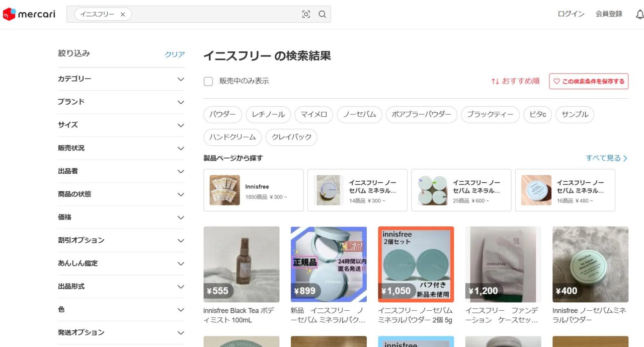644x347 pixels.
Task: Select the ビタc keyword chip
Action: [x=538, y=115]
